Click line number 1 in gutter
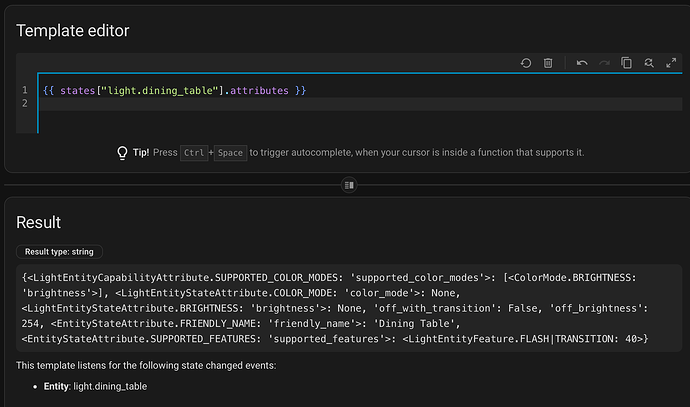 click(x=25, y=90)
